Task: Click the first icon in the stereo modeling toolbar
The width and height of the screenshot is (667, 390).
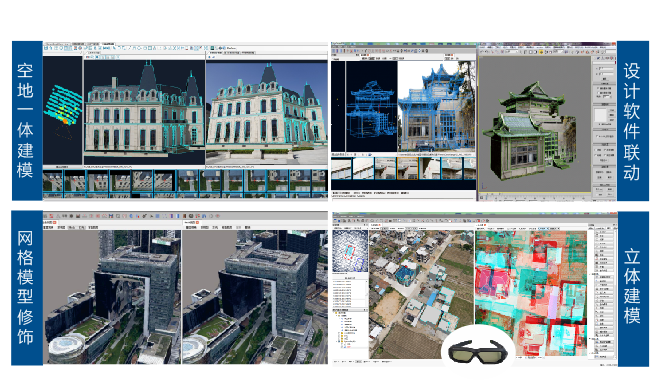Action: click(x=336, y=221)
